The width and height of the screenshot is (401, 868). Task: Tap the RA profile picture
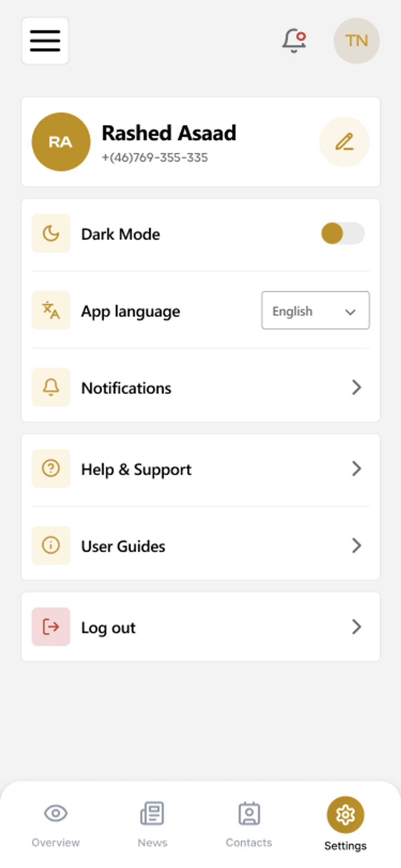pyautogui.click(x=61, y=142)
